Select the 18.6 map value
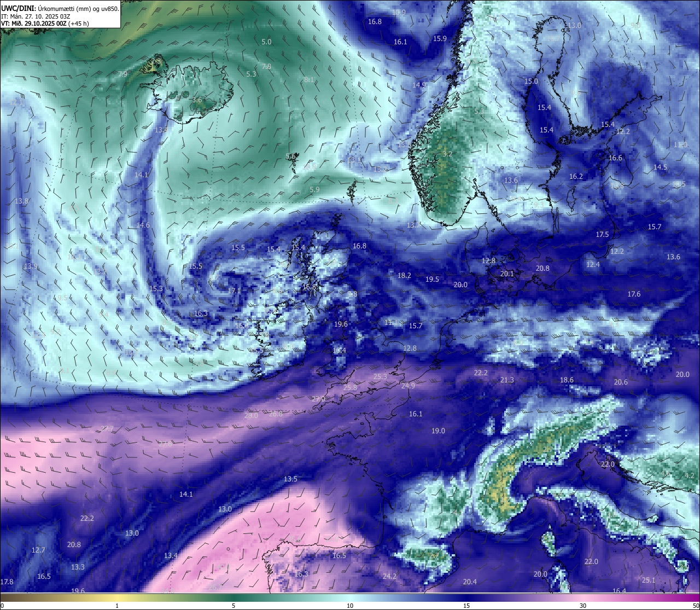The image size is (700, 610). 567,380
